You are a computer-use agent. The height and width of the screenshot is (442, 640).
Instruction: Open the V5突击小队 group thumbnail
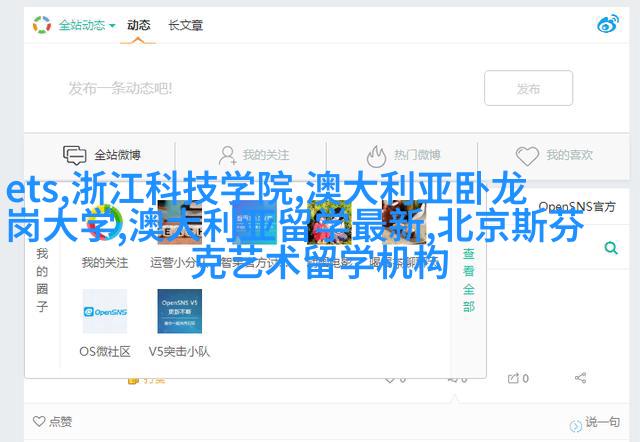pos(180,311)
